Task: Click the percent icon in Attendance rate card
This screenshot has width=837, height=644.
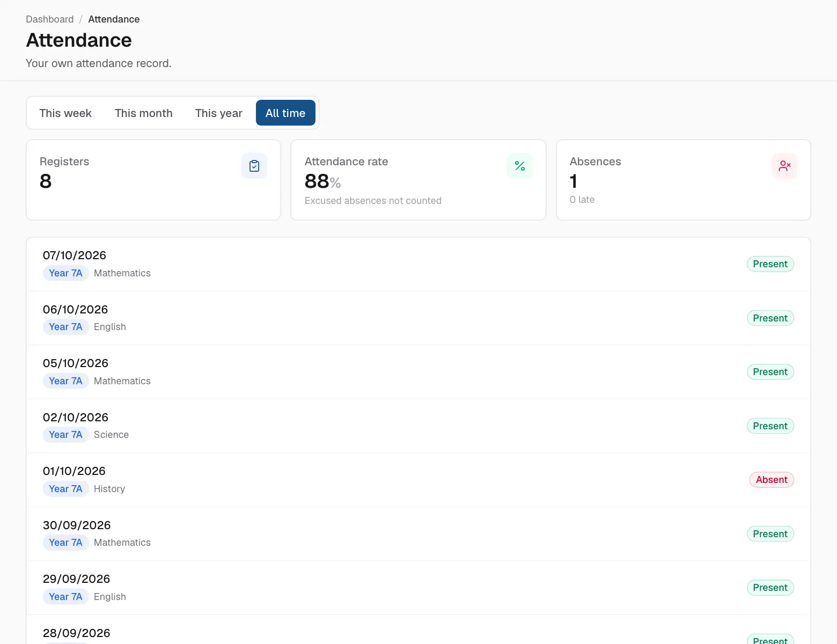Action: click(x=520, y=166)
